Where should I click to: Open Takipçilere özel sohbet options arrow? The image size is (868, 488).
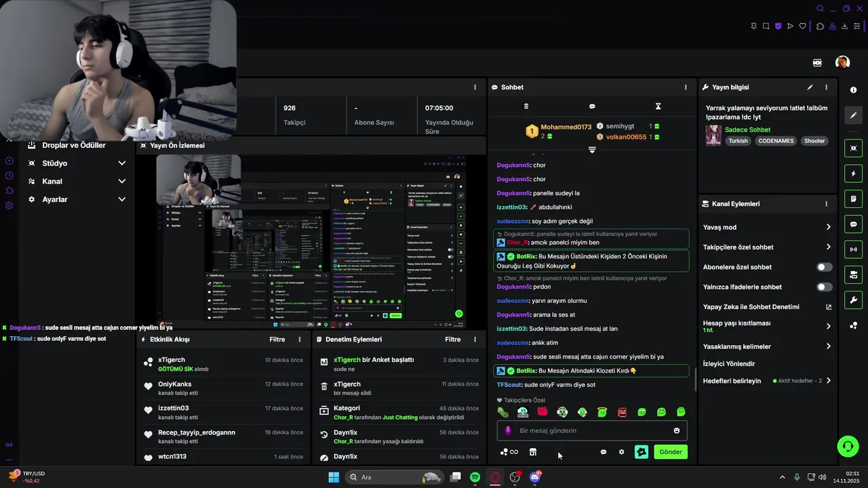(x=828, y=247)
